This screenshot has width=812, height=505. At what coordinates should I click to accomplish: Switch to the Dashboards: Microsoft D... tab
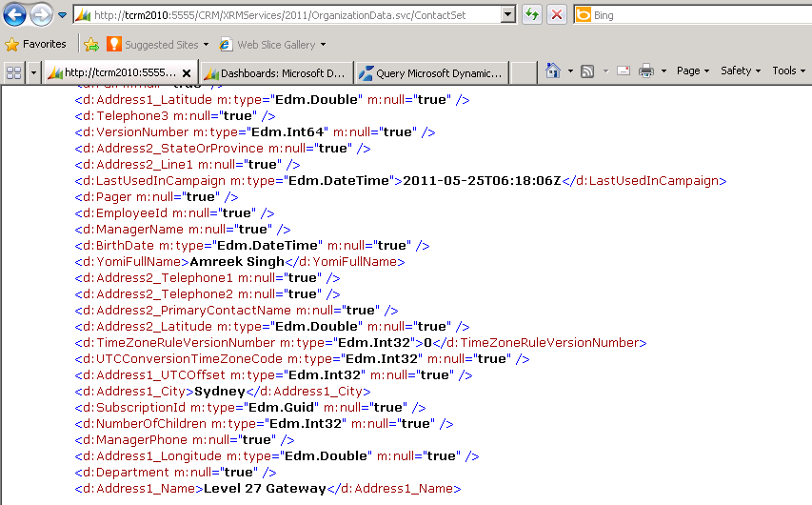(275, 73)
